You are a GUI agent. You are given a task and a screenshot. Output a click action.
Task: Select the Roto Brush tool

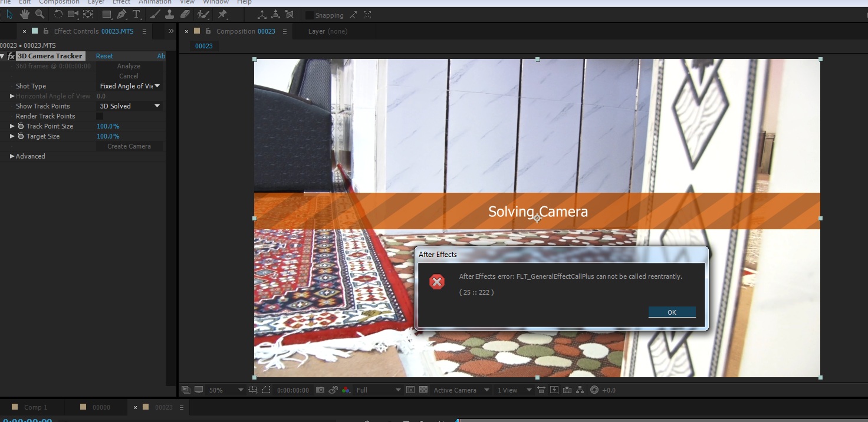pos(203,14)
